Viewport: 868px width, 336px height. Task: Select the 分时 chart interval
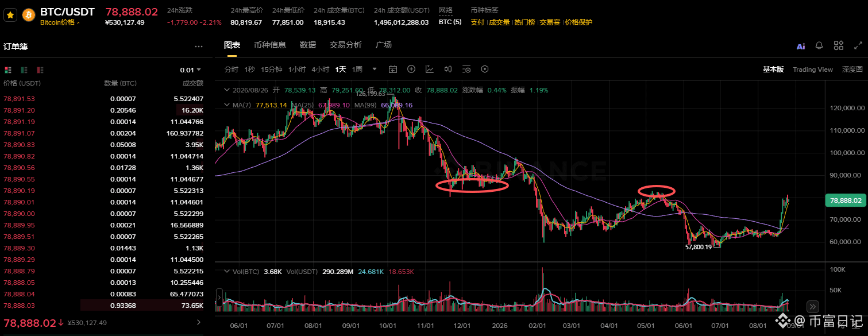pyautogui.click(x=231, y=69)
